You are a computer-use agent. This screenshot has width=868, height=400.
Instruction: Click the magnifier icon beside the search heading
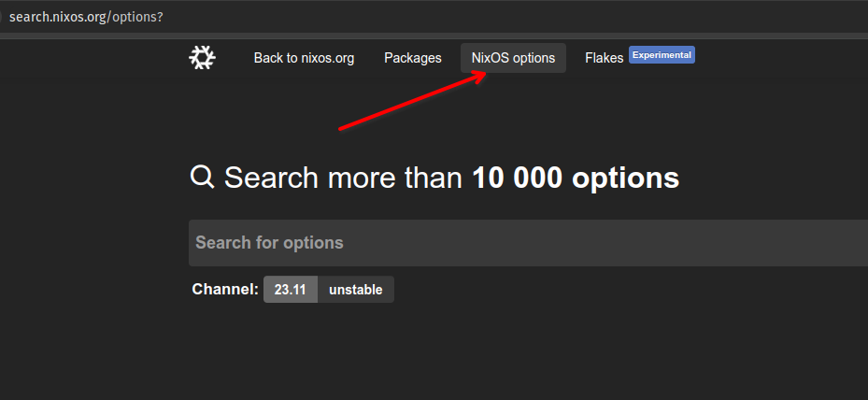click(x=202, y=178)
